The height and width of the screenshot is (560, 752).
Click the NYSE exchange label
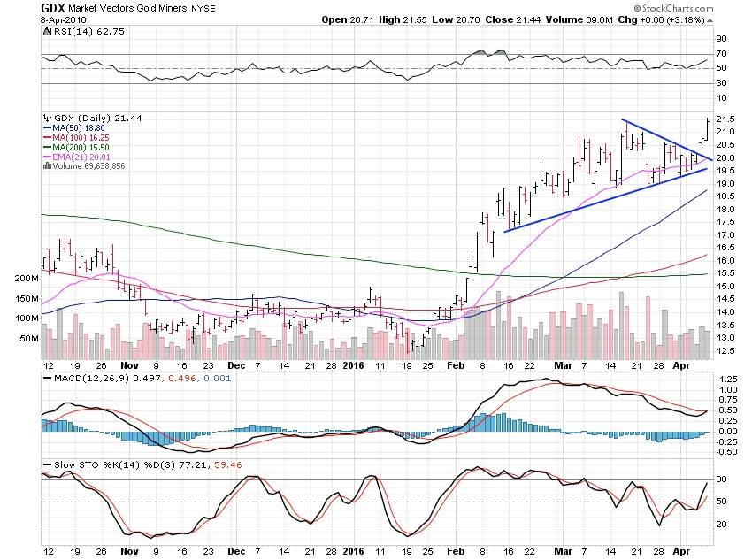[203, 9]
